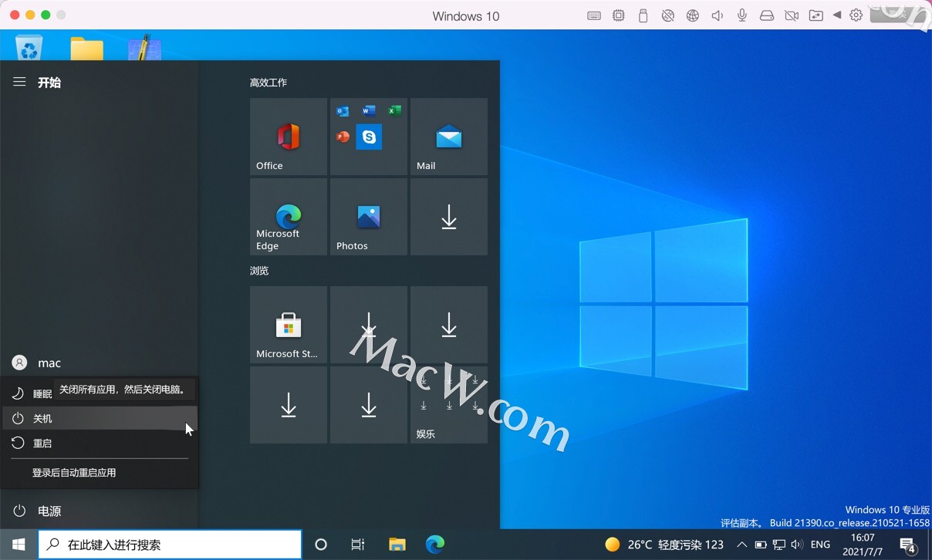The height and width of the screenshot is (560, 932).
Task: Click the taskbar volume icon
Action: point(797,545)
